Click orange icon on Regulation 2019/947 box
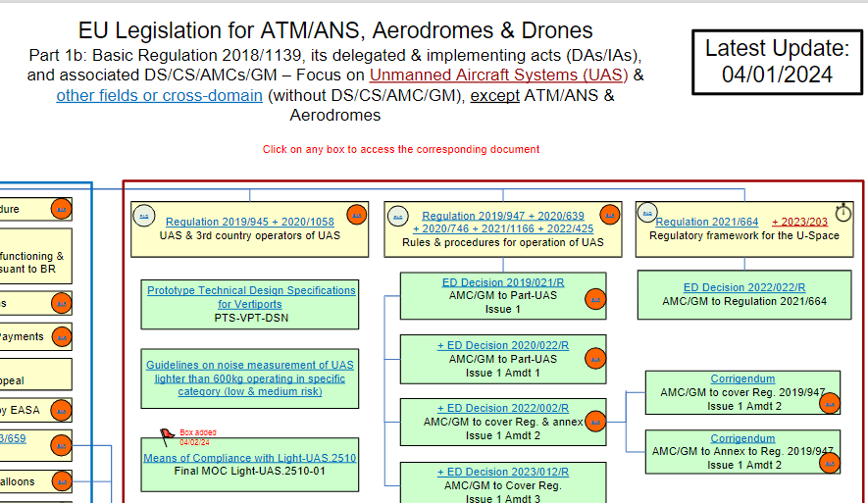The width and height of the screenshot is (868, 503). pyautogui.click(x=610, y=215)
